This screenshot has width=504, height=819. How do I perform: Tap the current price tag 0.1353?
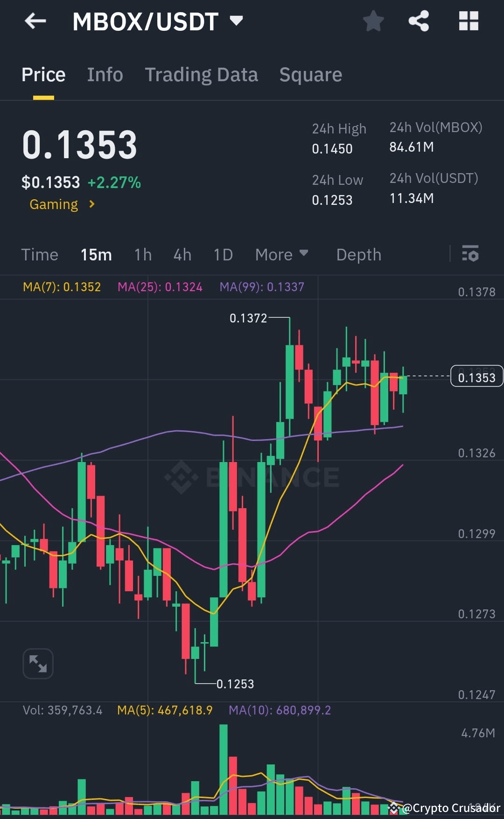[476, 377]
